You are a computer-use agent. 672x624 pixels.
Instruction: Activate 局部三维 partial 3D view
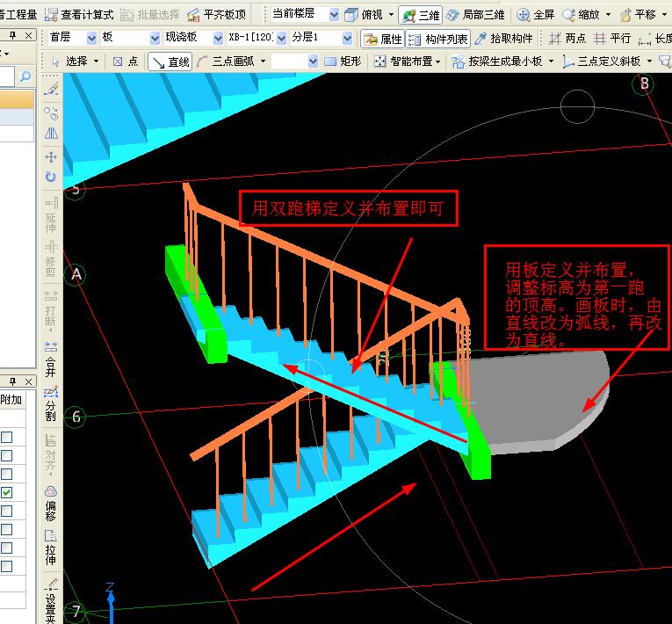(x=475, y=15)
